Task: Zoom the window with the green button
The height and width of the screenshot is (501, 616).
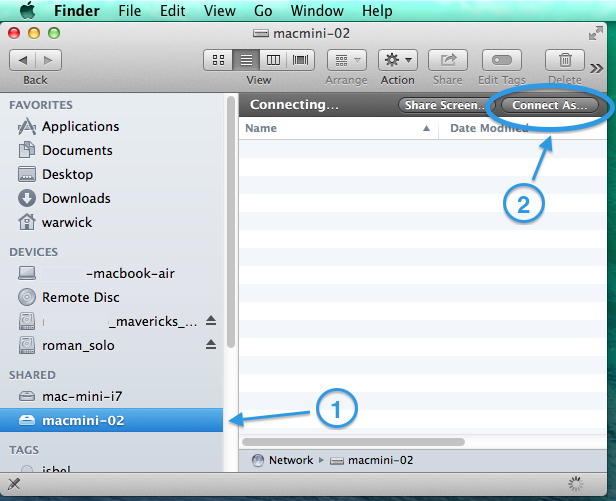Action: [x=54, y=33]
